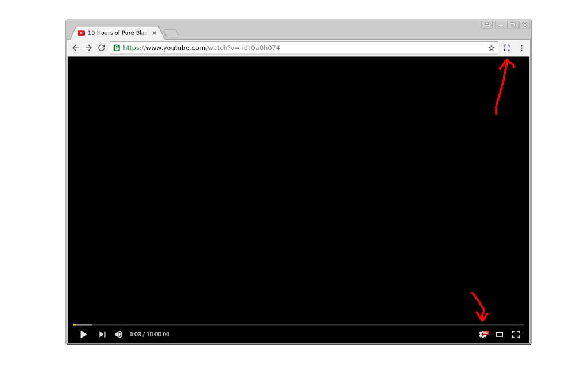Viewport: 588px width, 368px height.
Task: Close the YouTube tab
Action: (x=154, y=33)
